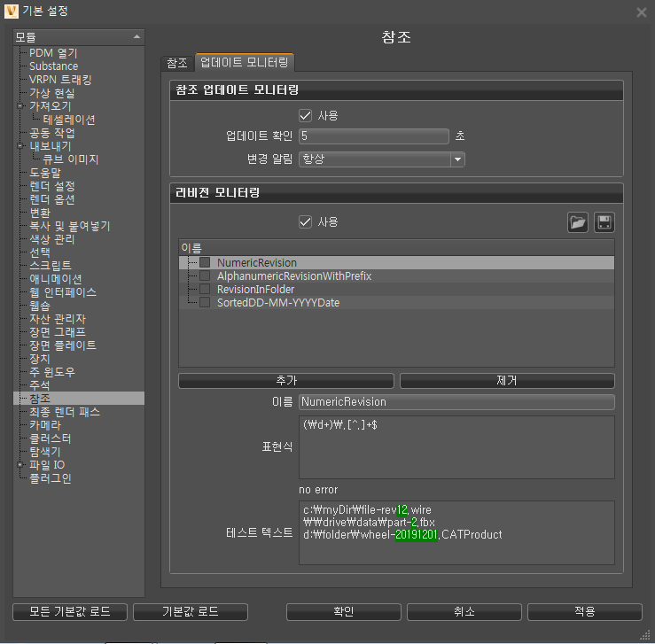This screenshot has width=655, height=644.
Task: Select 도움말 in module tree
Action: point(45,173)
